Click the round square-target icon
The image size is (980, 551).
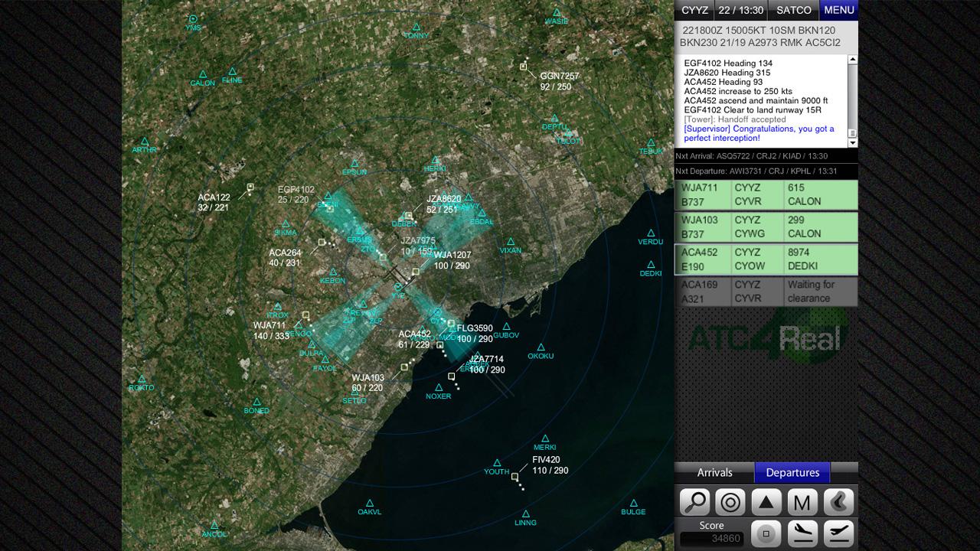click(766, 533)
